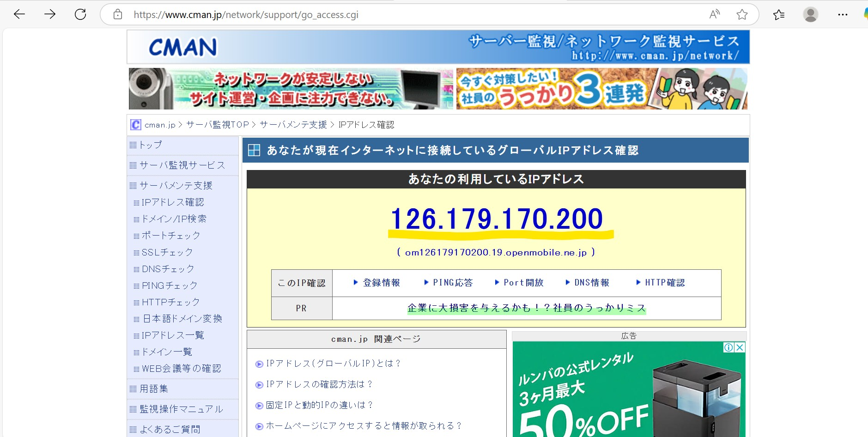Click the browser back arrow icon

pos(19,14)
